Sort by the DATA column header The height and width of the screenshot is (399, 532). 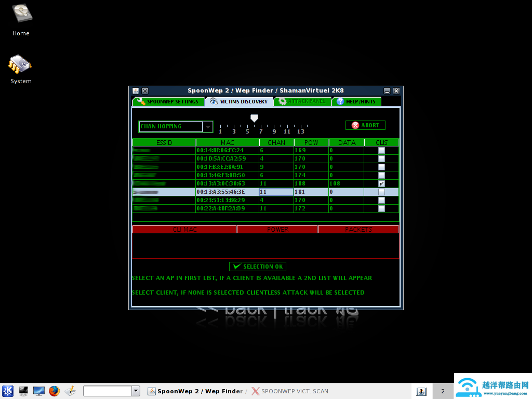(x=347, y=142)
